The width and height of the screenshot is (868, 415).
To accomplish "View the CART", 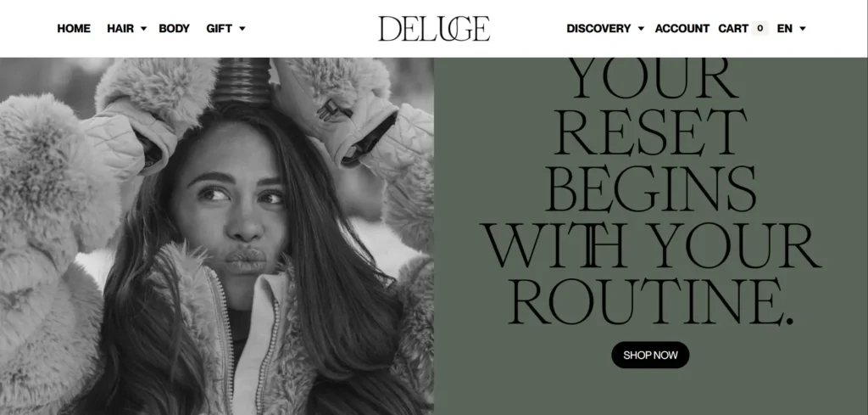I will [733, 28].
